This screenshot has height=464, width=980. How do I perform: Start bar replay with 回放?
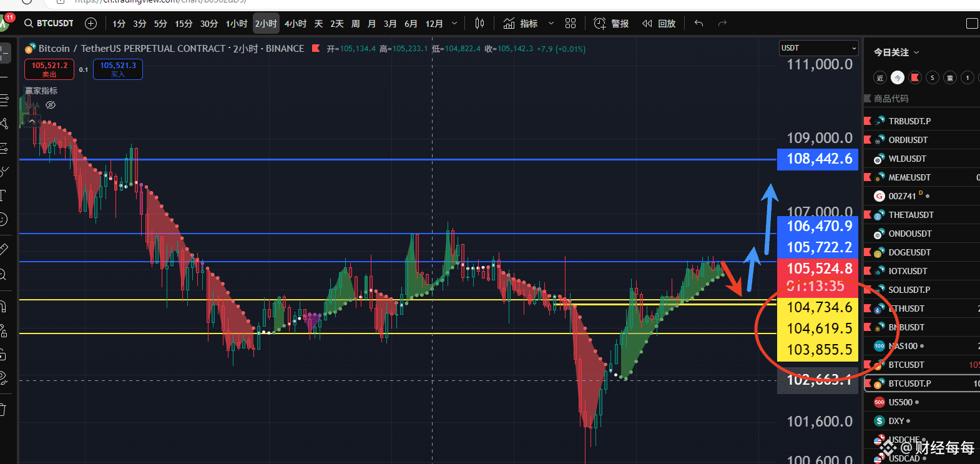tap(659, 23)
